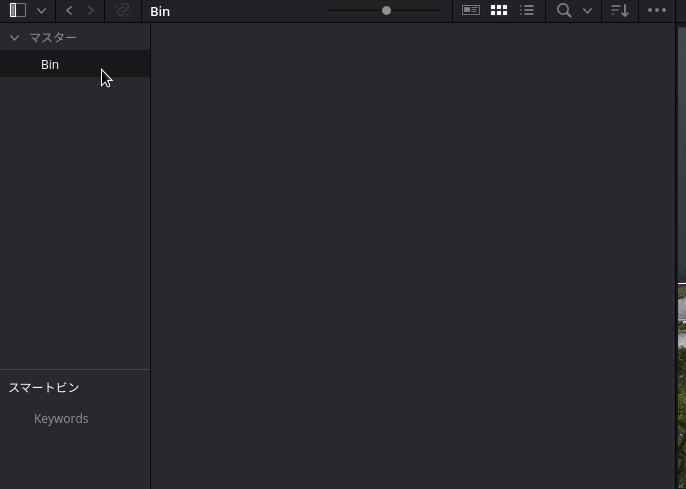Select the マスター folder label

53,38
